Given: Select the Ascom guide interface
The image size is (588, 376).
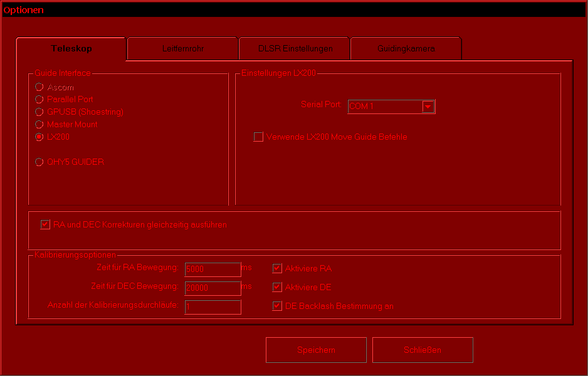Looking at the screenshot, I should coord(39,87).
